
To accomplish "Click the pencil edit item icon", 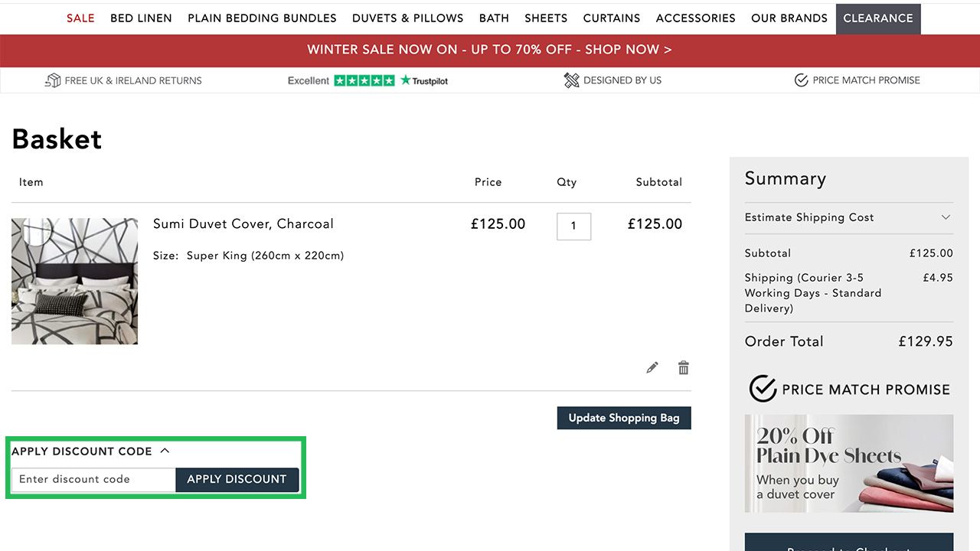I will pos(652,368).
